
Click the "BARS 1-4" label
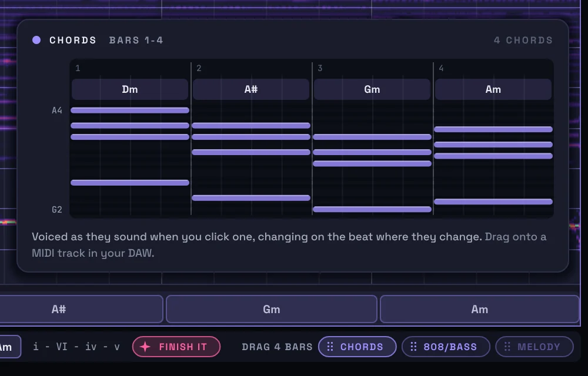click(136, 40)
